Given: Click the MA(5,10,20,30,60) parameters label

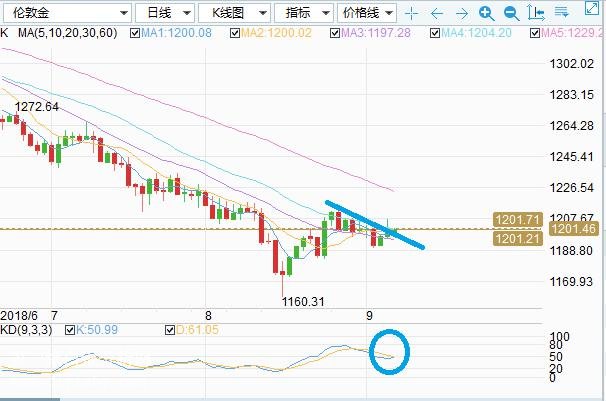Looking at the screenshot, I should click(62, 34).
